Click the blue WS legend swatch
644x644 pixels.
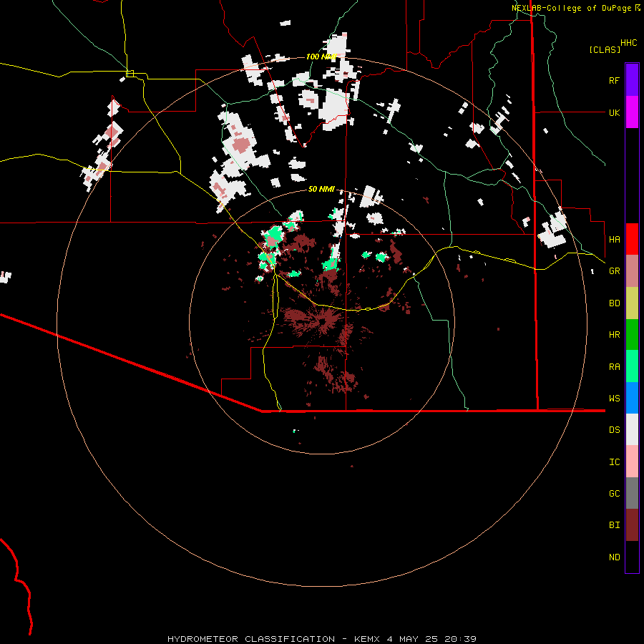[x=632, y=398]
